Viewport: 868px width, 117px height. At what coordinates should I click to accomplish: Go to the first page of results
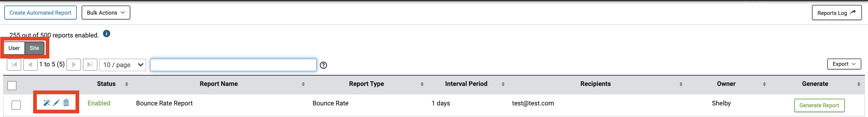pyautogui.click(x=14, y=64)
